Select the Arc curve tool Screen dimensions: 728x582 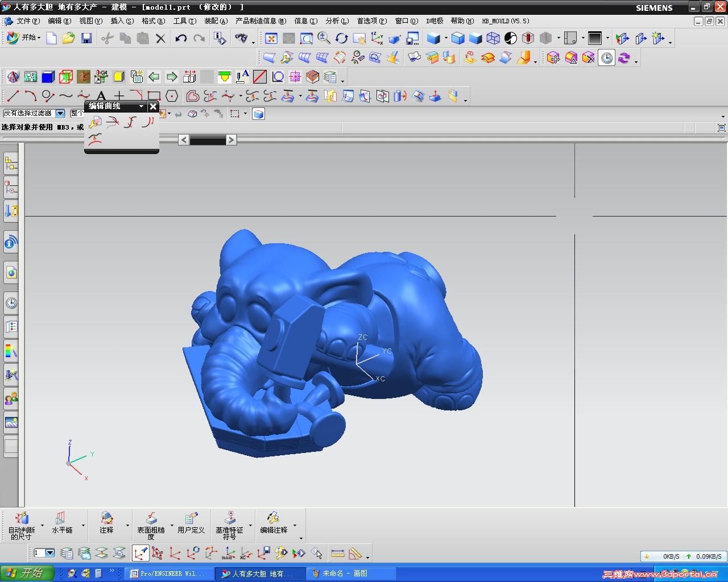(x=30, y=96)
